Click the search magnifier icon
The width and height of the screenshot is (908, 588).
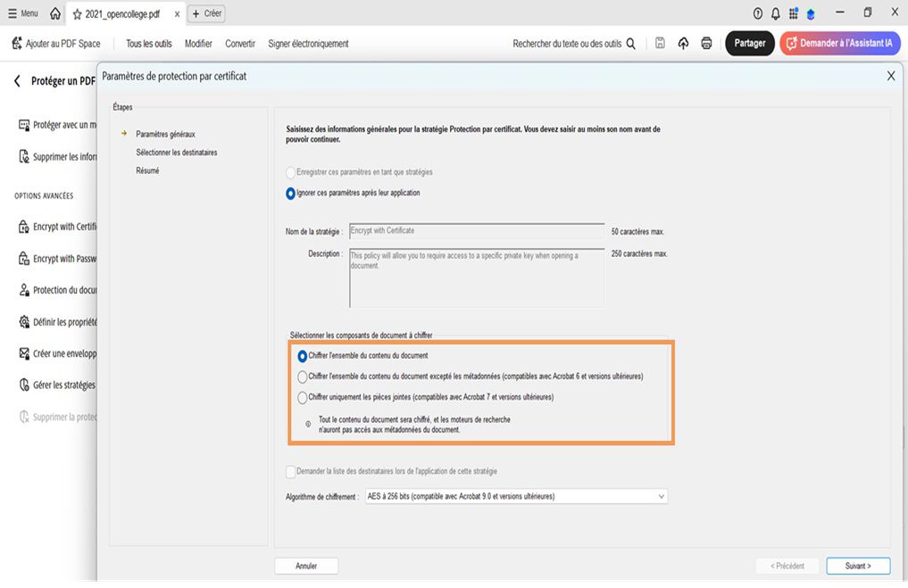(631, 44)
